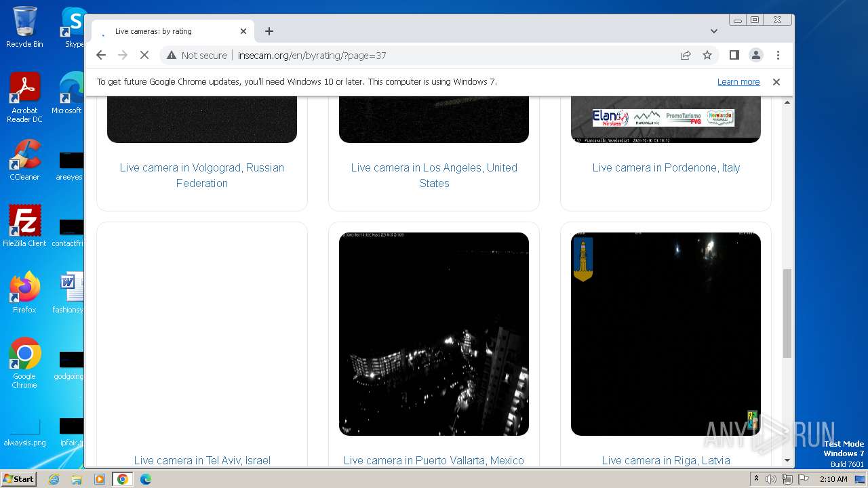
Task: Open Live camera in Tel Aviv link
Action: point(202,460)
